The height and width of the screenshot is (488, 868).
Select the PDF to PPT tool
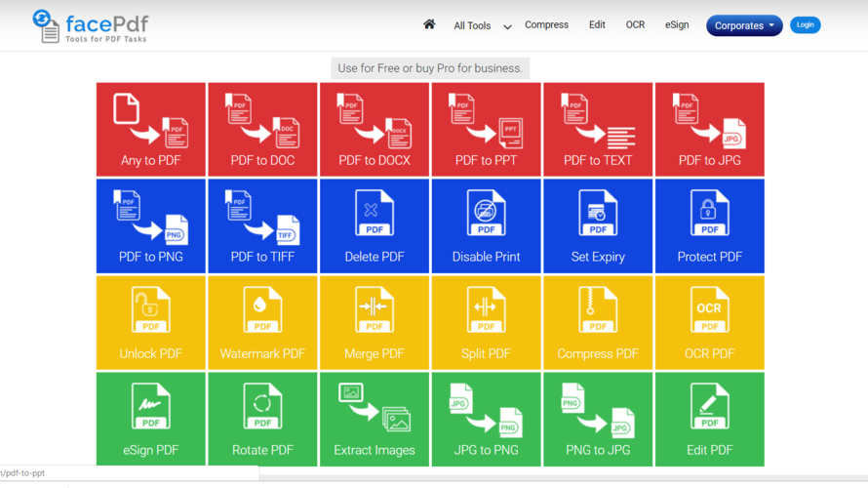click(486, 130)
